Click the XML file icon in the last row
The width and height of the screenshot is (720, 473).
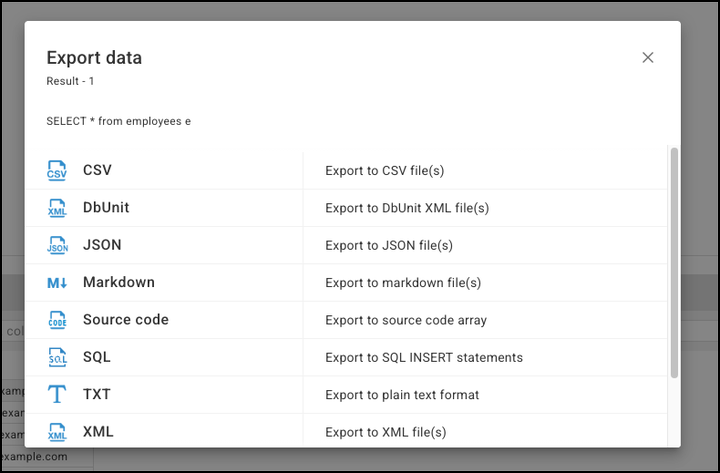click(57, 432)
